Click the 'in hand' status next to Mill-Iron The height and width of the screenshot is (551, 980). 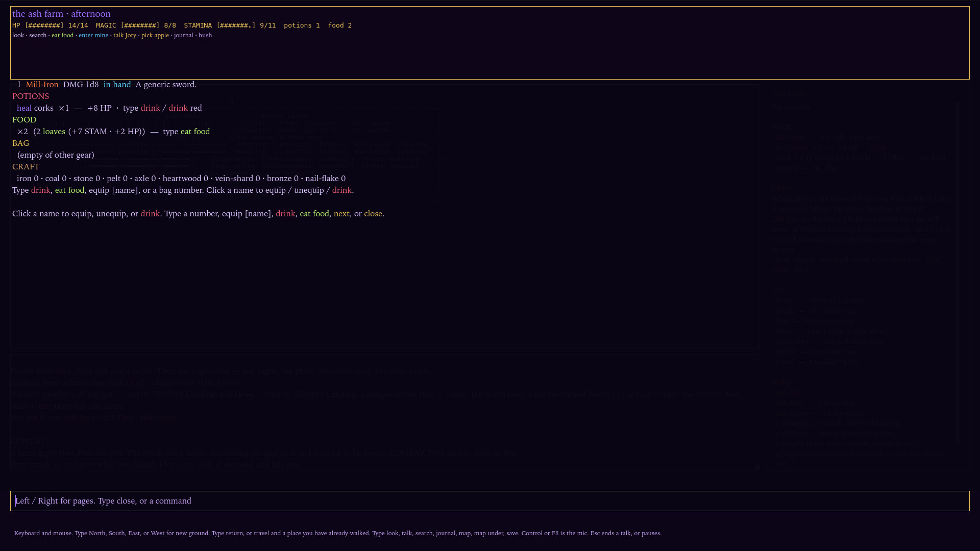pos(117,85)
